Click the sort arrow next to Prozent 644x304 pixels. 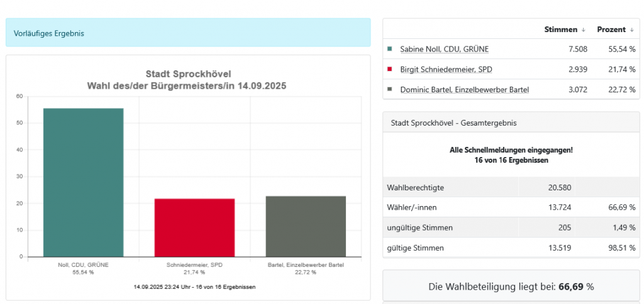pyautogui.click(x=631, y=30)
